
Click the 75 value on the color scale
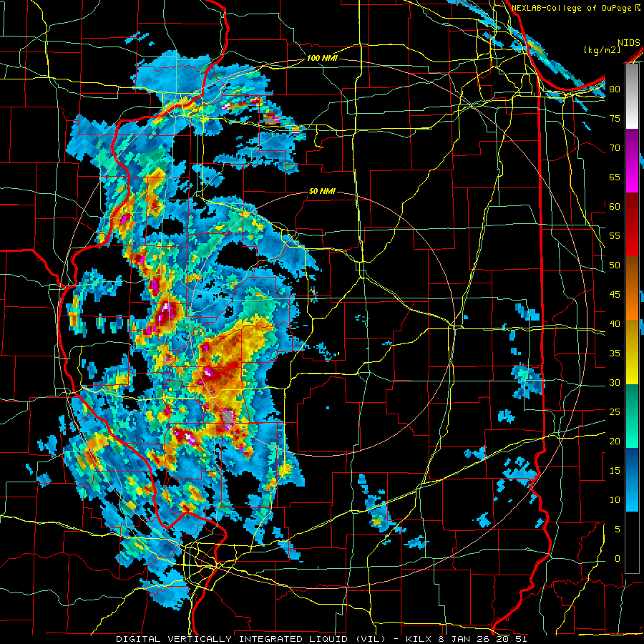pyautogui.click(x=615, y=118)
